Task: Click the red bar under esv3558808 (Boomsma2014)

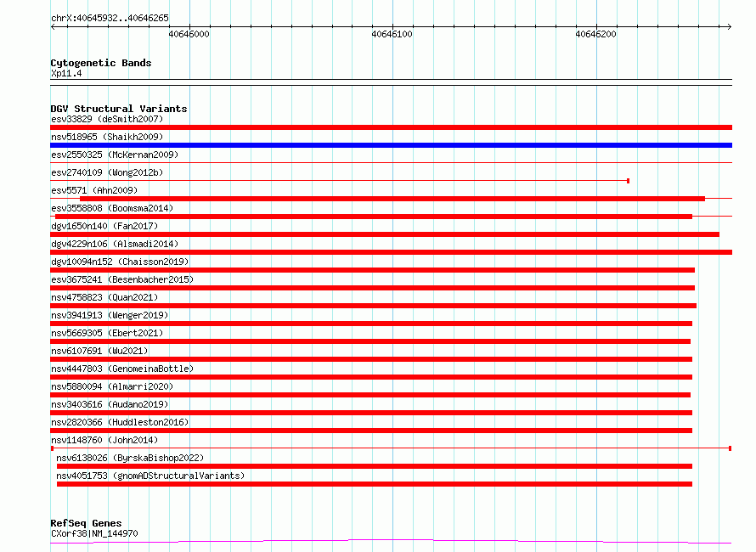Action: click(x=374, y=217)
